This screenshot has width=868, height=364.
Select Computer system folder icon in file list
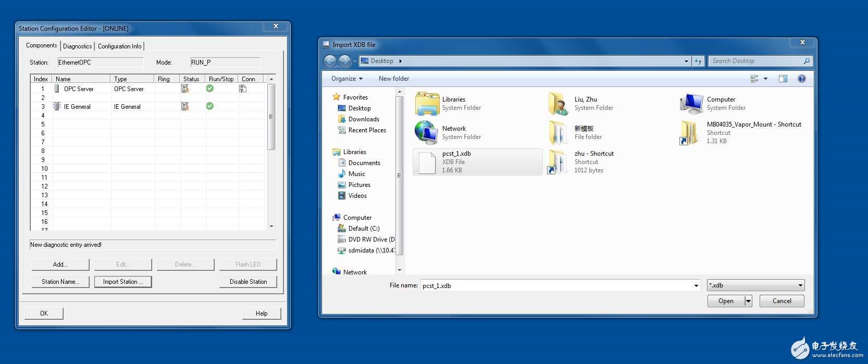(692, 103)
